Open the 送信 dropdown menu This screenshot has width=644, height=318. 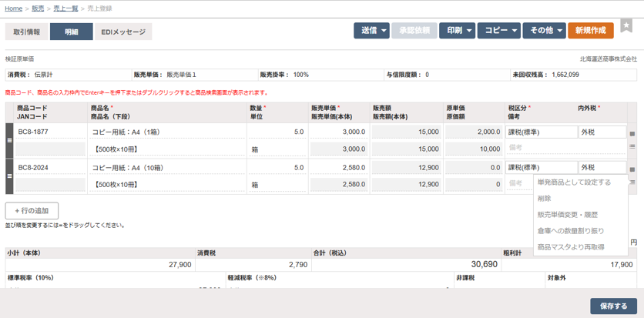coord(371,31)
